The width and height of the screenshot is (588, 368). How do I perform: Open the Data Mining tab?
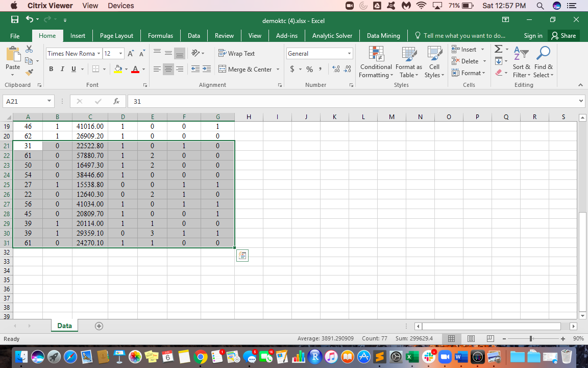(x=383, y=36)
